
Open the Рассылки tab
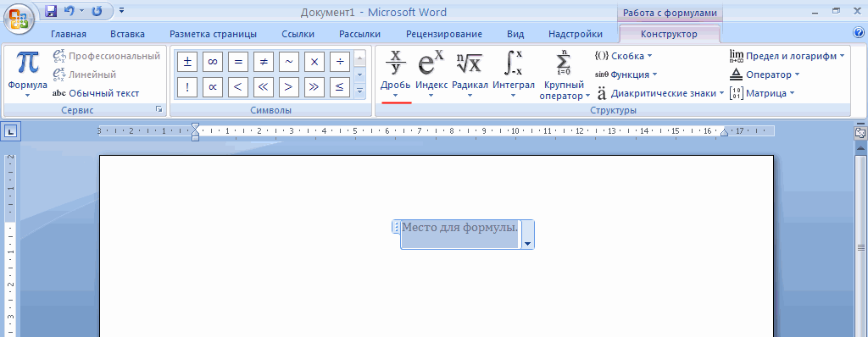(x=359, y=35)
